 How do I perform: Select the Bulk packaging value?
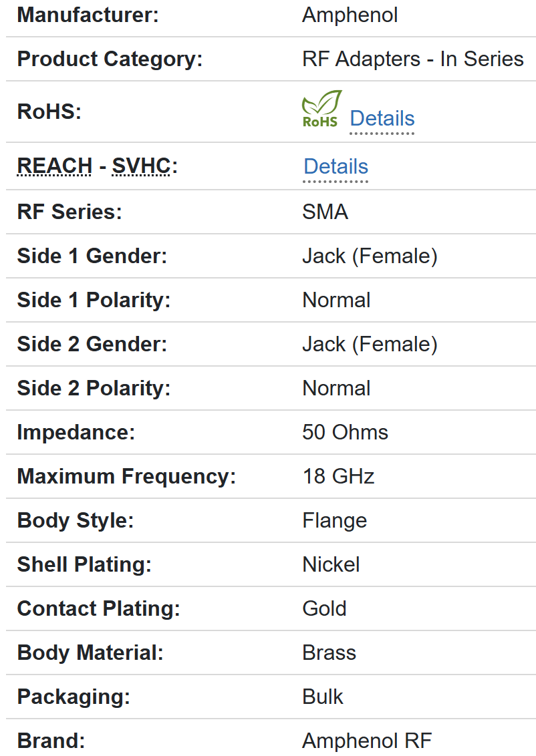323,697
